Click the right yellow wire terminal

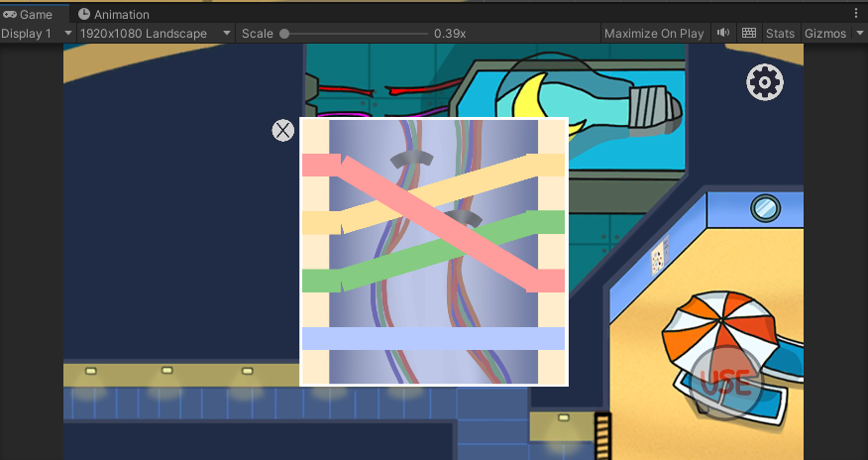click(545, 165)
